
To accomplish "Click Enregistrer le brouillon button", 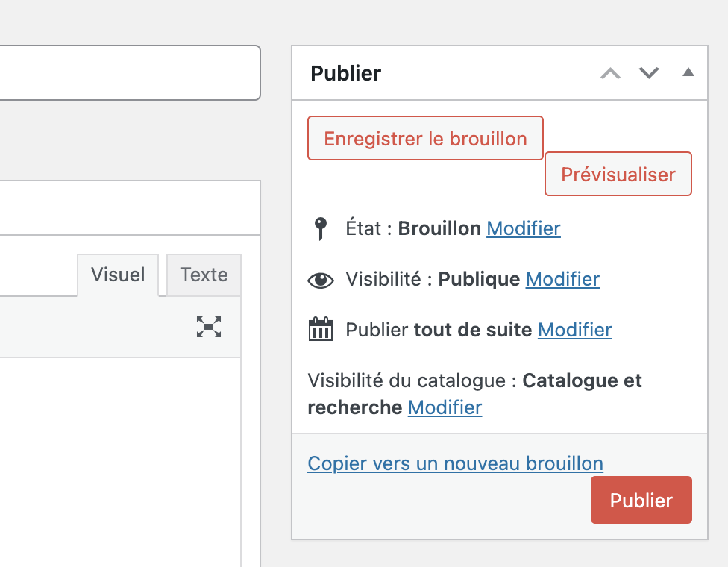I will (425, 138).
